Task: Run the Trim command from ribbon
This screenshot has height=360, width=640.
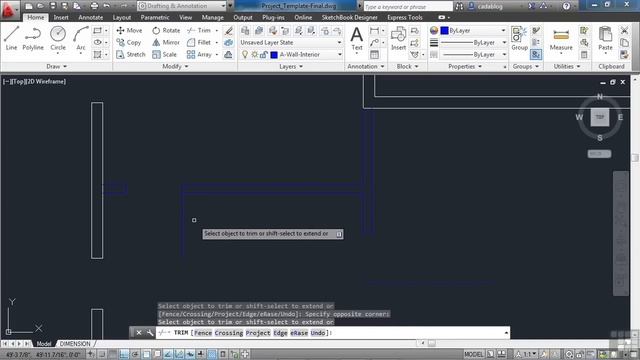Action: [x=199, y=30]
